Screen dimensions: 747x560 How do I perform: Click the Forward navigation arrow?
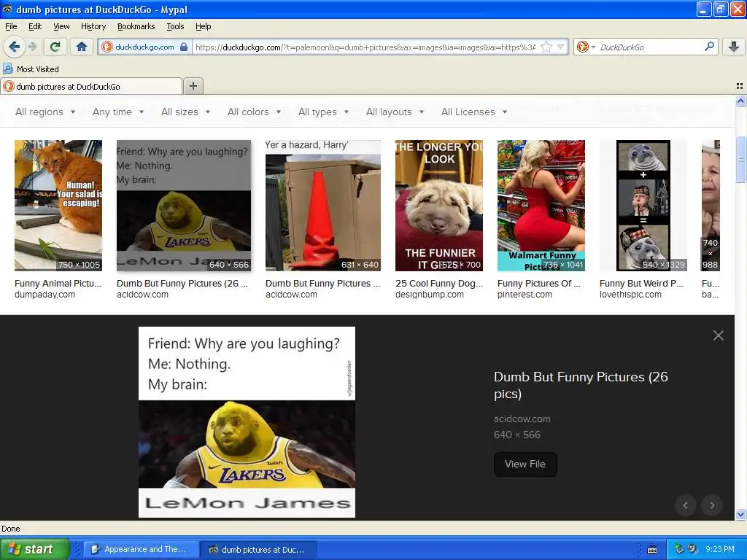33,47
